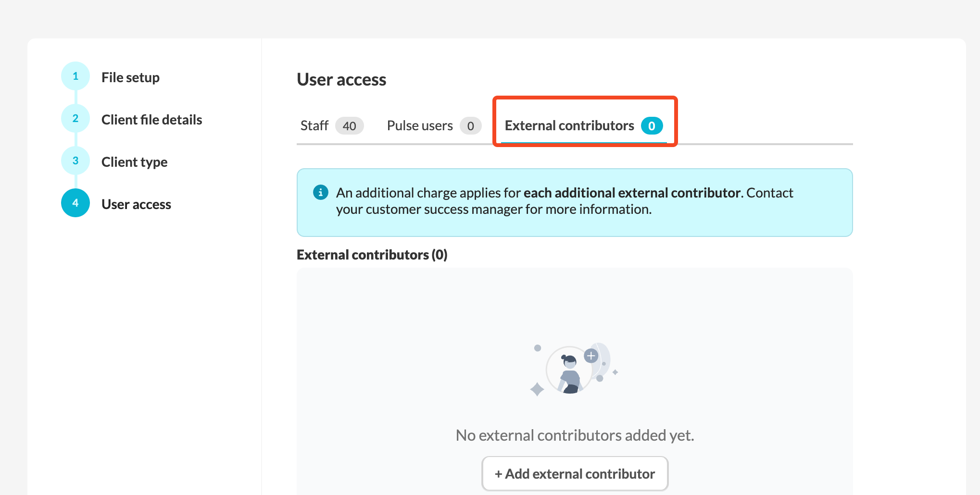Click the External contributors (0) heading

372,255
